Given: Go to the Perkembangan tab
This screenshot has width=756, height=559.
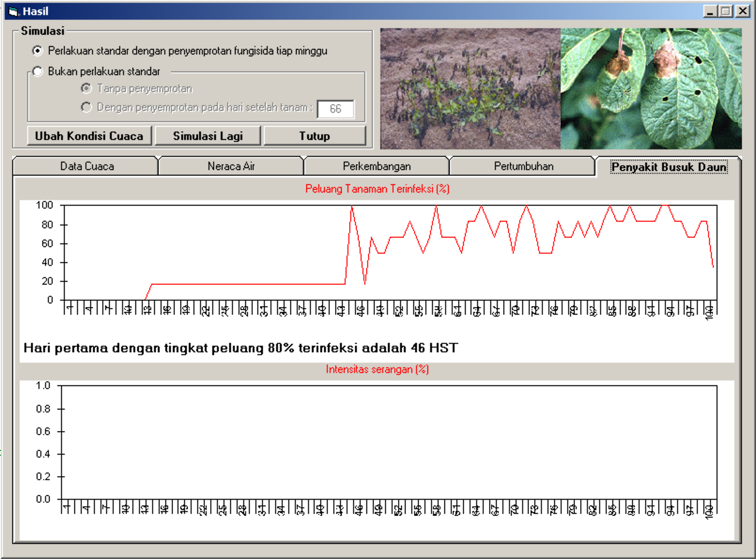Looking at the screenshot, I should tap(377, 166).
